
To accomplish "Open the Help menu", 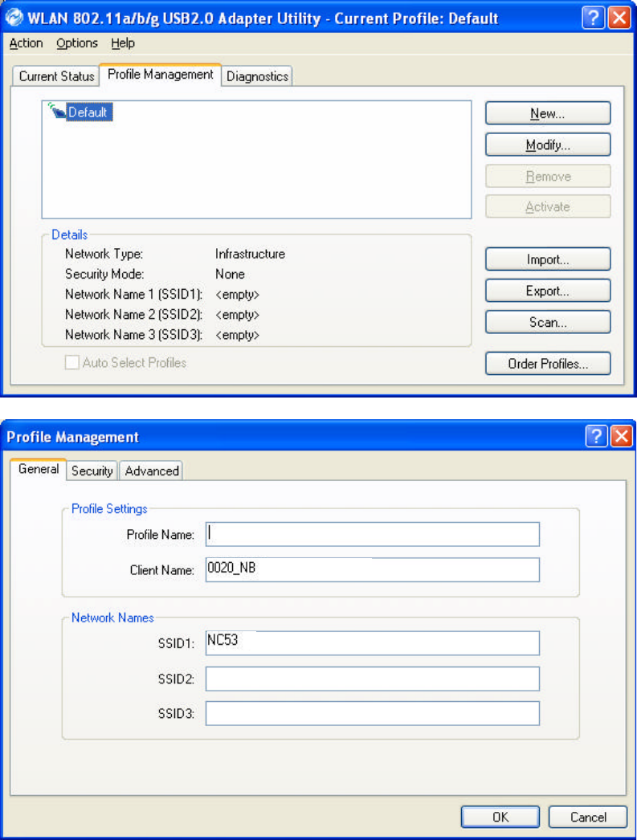I will point(123,43).
